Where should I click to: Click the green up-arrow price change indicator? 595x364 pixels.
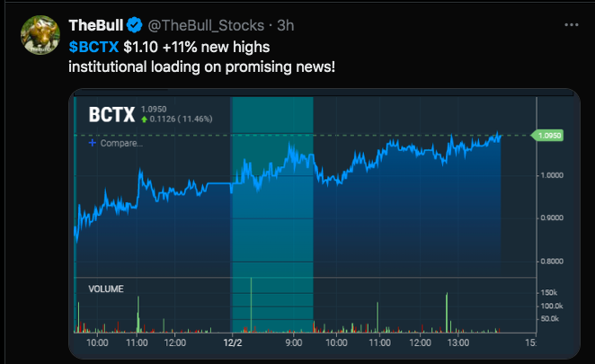[144, 118]
